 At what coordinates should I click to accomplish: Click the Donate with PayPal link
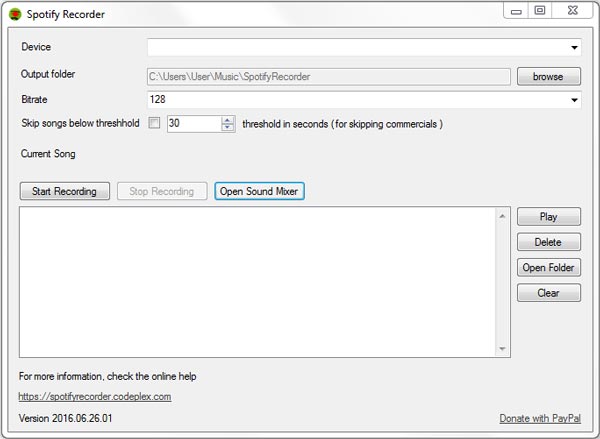coord(540,418)
